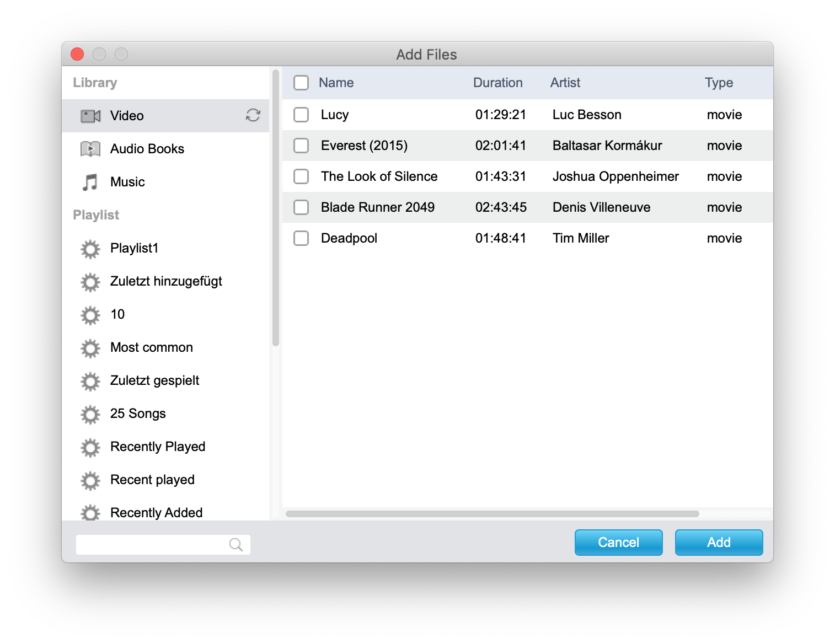Viewport: 835px width, 644px height.
Task: Select the Playlist1 playlist
Action: click(x=165, y=248)
